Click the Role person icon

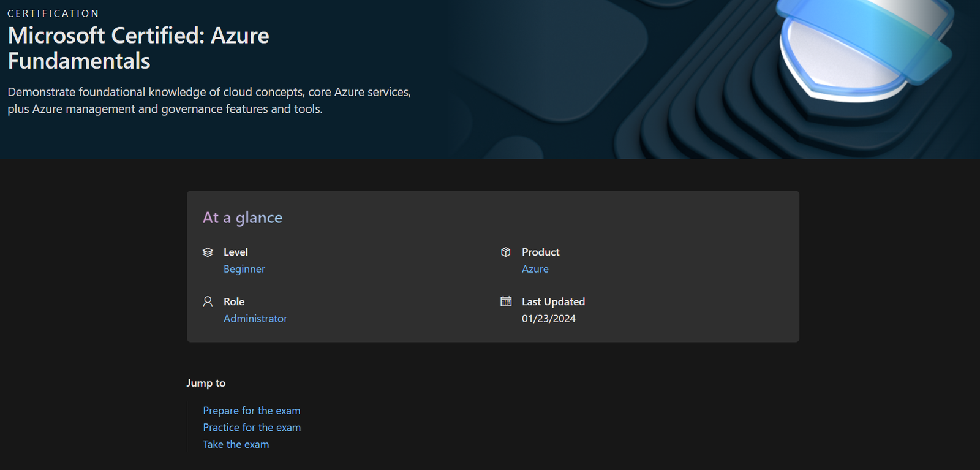[208, 301]
